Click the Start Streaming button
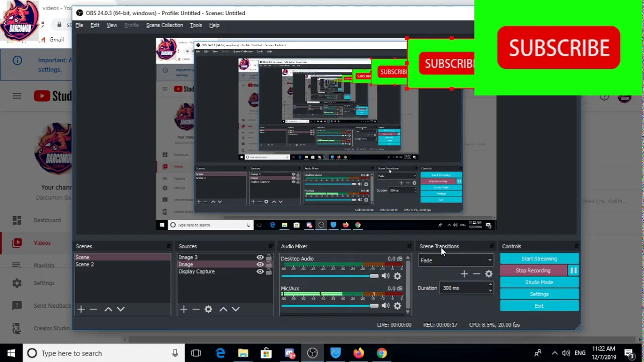This screenshot has height=362, width=644. pos(539,259)
